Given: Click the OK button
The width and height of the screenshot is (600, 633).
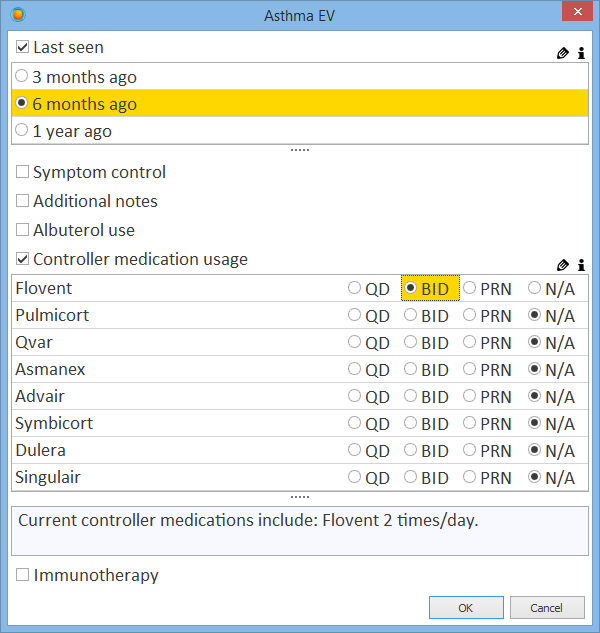Looking at the screenshot, I should (466, 608).
